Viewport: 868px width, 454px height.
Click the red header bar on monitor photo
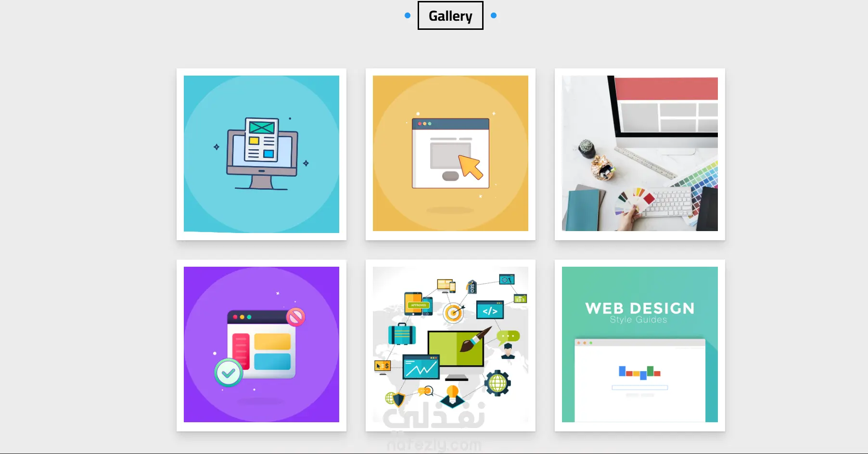tap(666, 89)
